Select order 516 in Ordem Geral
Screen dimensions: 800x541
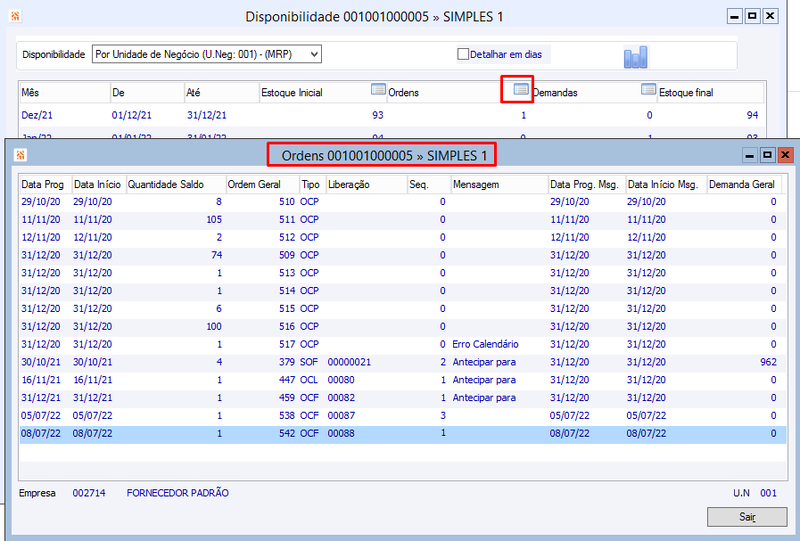coord(287,327)
